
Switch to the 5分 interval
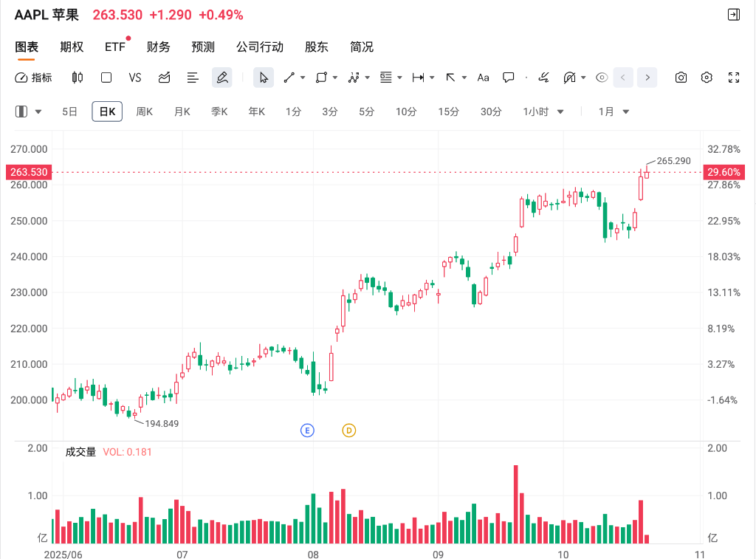(x=366, y=111)
